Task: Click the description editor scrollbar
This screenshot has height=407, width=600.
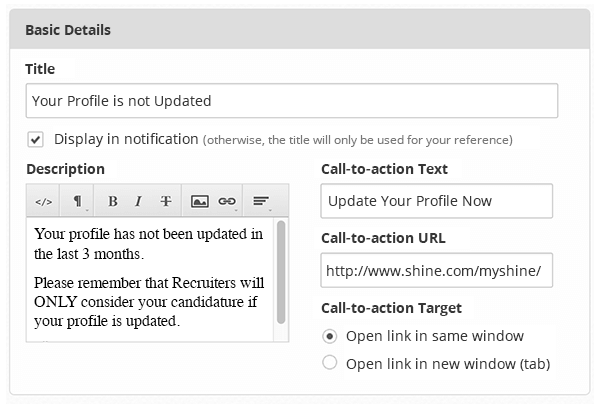Action: pyautogui.click(x=281, y=272)
